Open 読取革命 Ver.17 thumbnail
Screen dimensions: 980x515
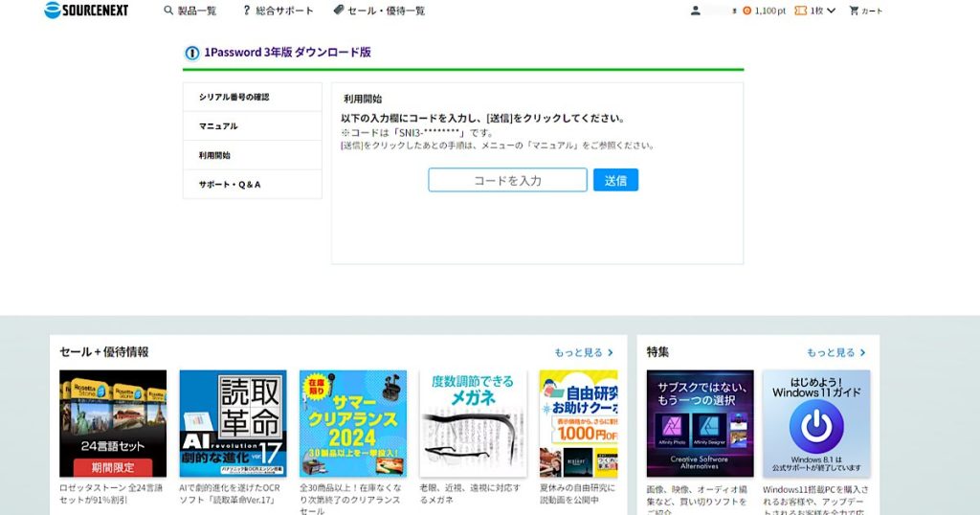[x=234, y=423]
